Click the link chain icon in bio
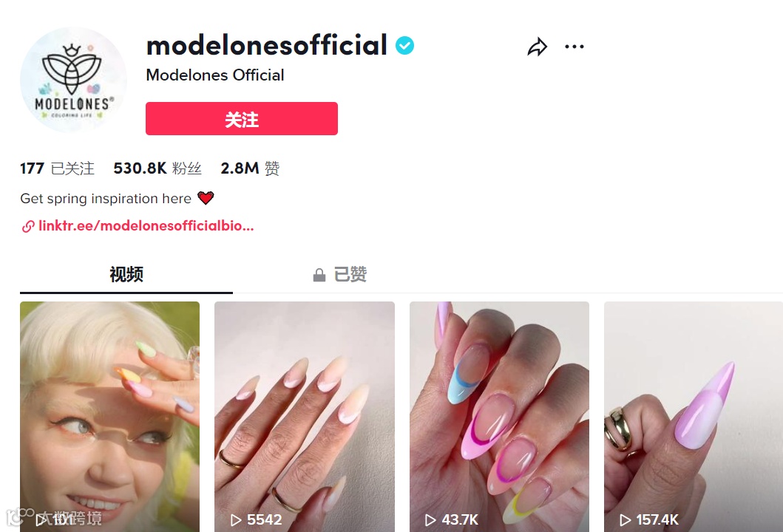Image resolution: width=783 pixels, height=532 pixels. click(28, 227)
